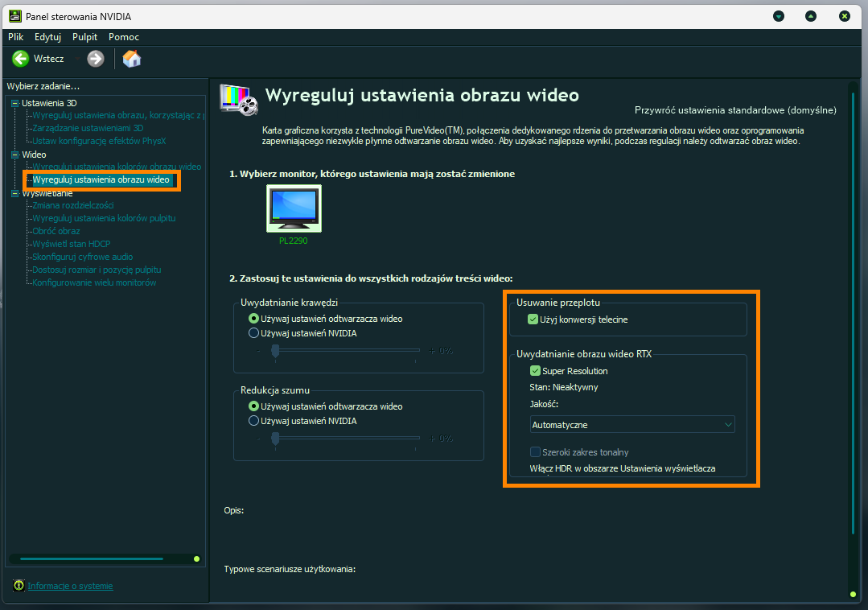Open back history dropdown next to Wstecz
The height and width of the screenshot is (610, 868).
pos(76,59)
